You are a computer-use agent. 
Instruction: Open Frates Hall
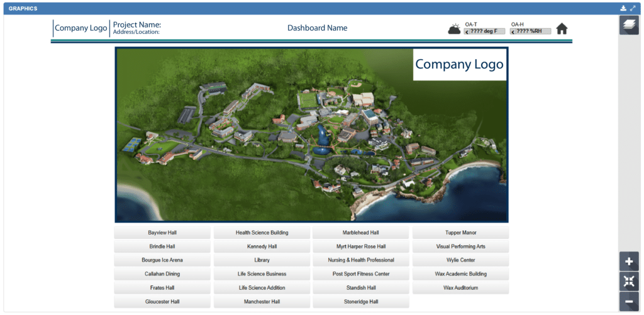coord(162,288)
